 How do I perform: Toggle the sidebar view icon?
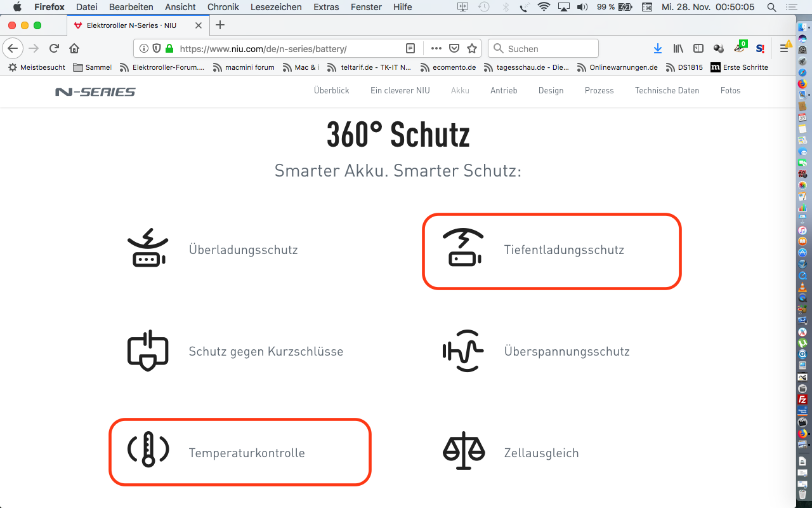coord(698,48)
